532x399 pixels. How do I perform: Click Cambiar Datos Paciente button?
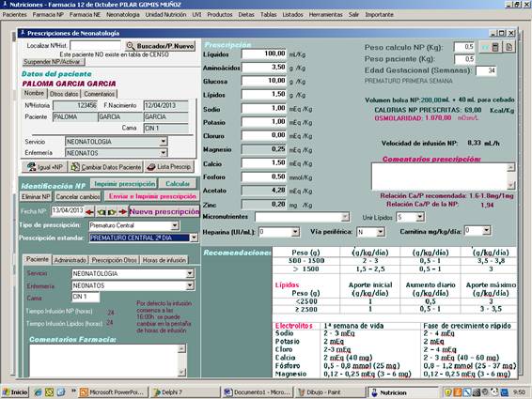(x=106, y=167)
